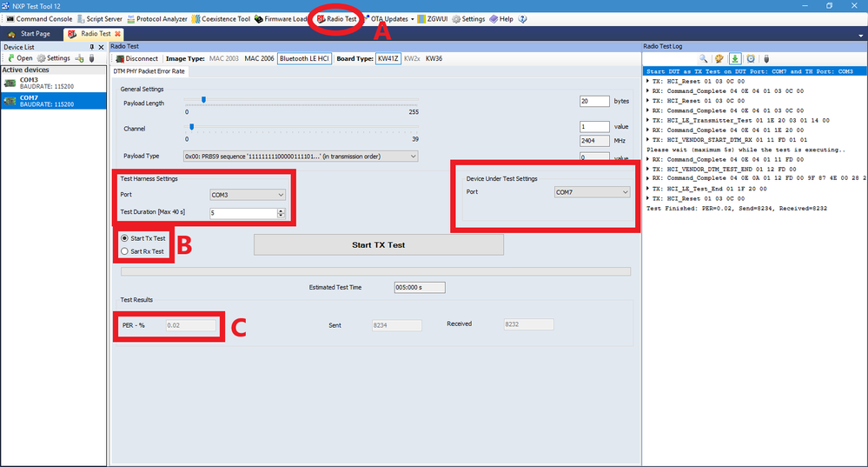868x467 pixels.
Task: Open the Command Console tool
Action: (39, 19)
